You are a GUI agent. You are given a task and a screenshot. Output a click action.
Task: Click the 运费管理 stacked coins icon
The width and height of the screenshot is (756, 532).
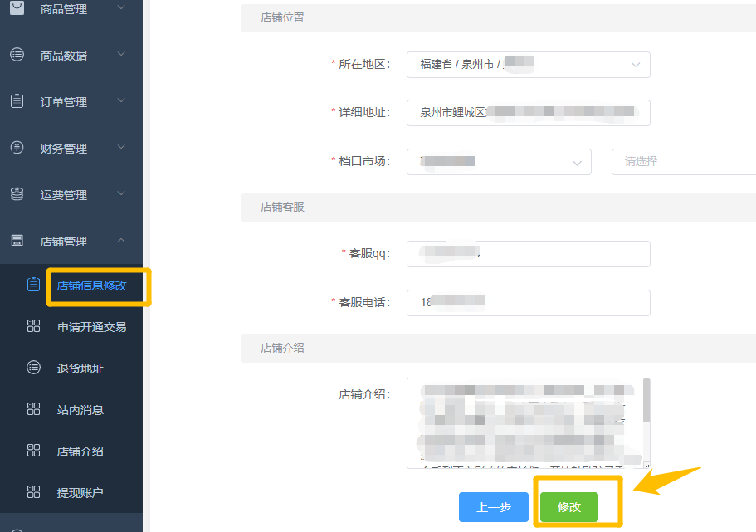tap(17, 194)
